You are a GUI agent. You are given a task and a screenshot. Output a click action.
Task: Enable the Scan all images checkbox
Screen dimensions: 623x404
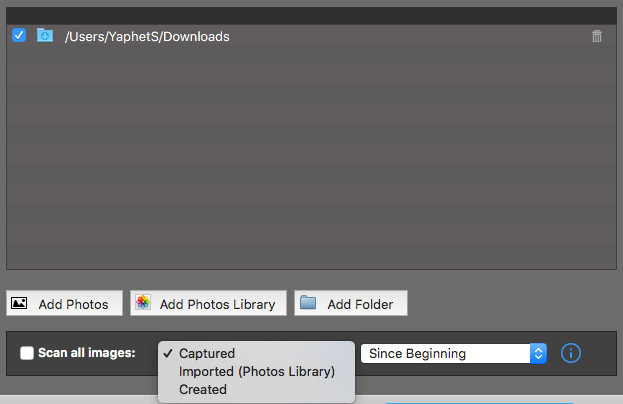click(27, 353)
